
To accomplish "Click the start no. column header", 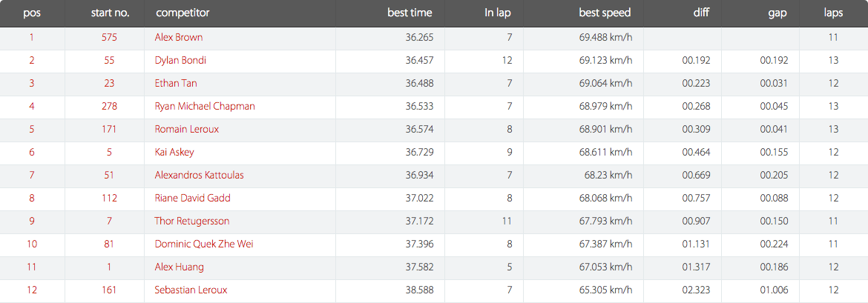I will (x=110, y=13).
